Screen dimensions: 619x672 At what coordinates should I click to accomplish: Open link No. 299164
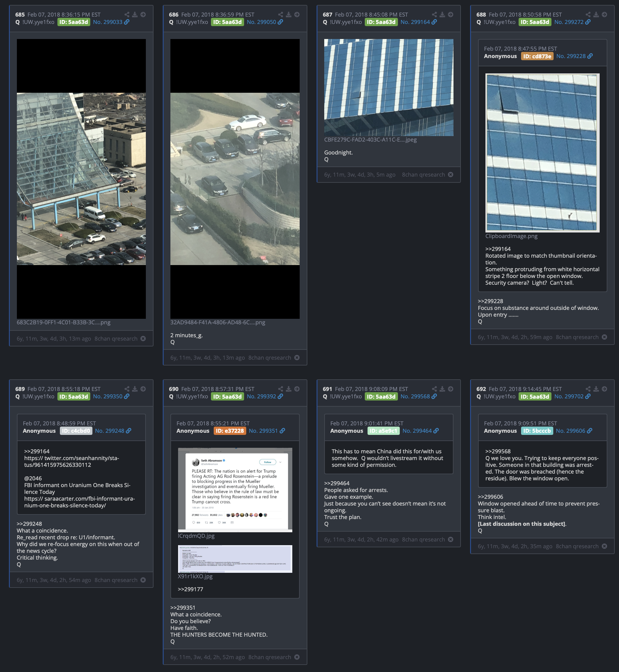coord(419,22)
